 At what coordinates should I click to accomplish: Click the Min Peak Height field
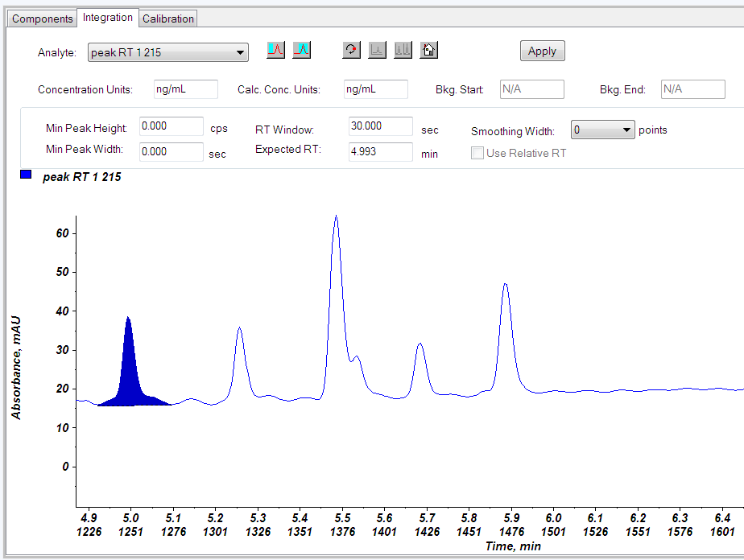pyautogui.click(x=172, y=126)
